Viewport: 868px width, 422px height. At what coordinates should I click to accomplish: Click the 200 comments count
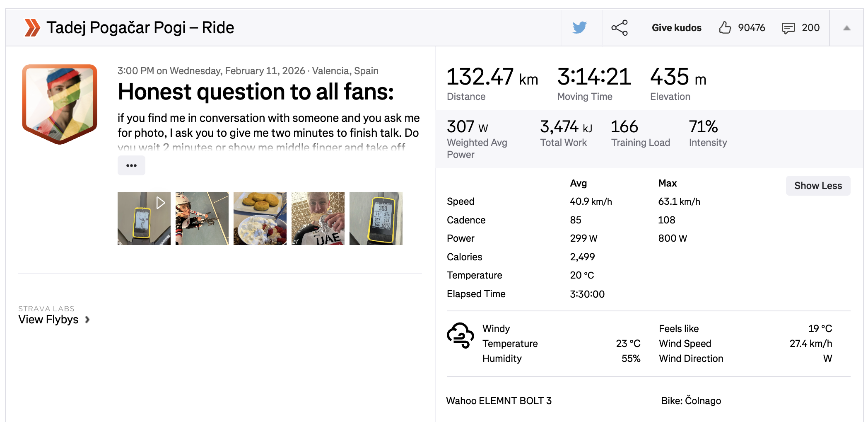pos(810,28)
